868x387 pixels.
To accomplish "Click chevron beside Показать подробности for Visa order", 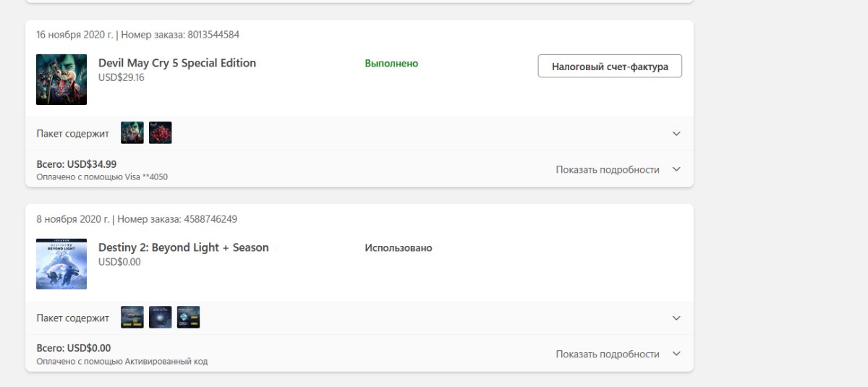I will pyautogui.click(x=676, y=169).
